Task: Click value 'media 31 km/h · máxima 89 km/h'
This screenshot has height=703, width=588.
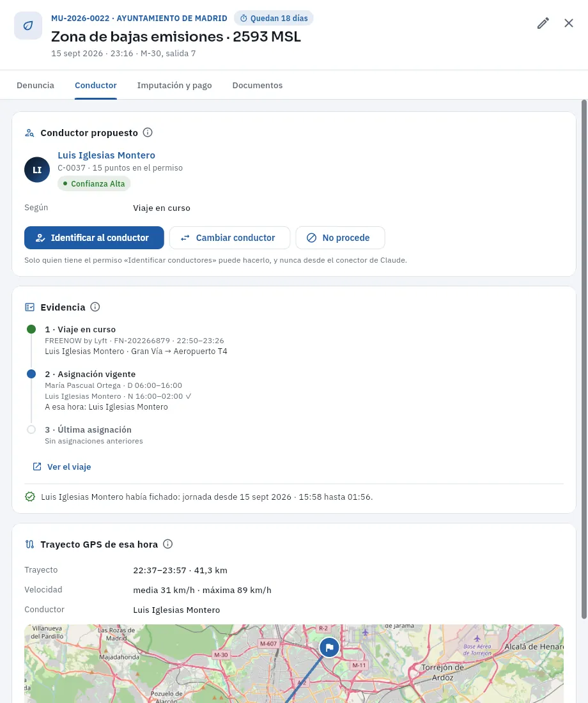Action: [202, 590]
